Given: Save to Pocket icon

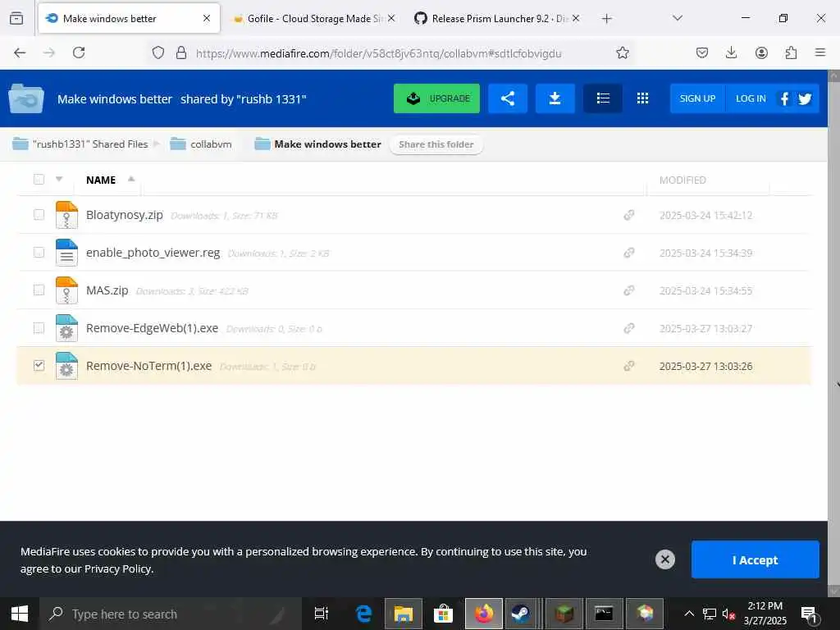Looking at the screenshot, I should tap(702, 52).
